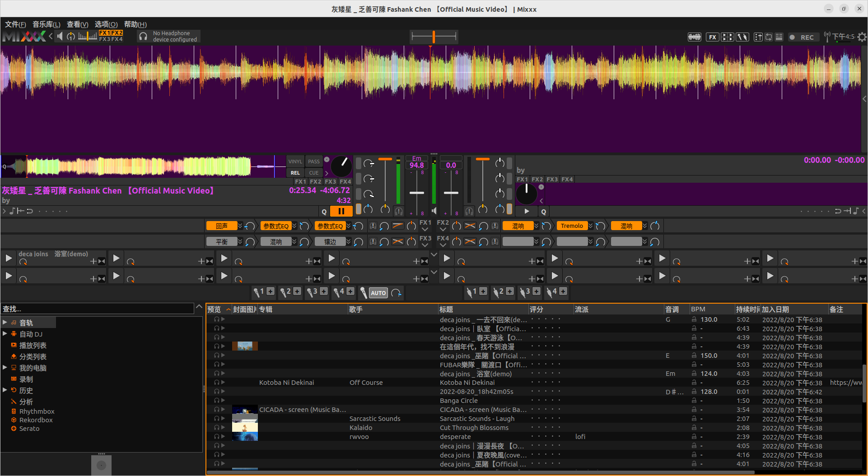
Task: Click aux 3 input icon
Action: tap(522, 292)
